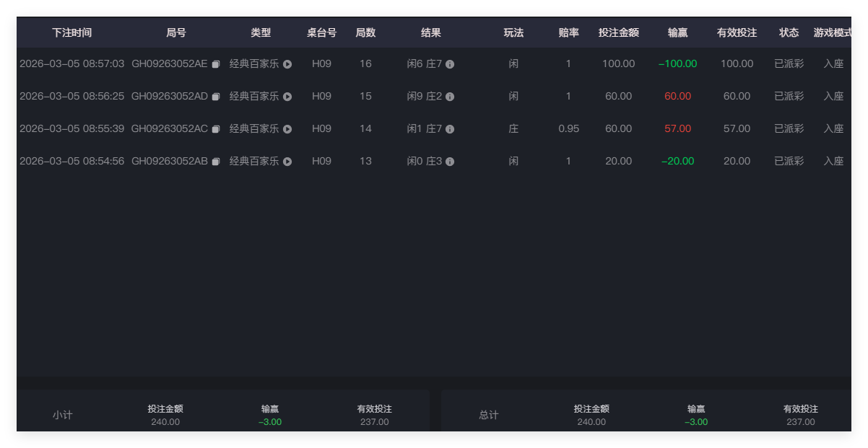Viewport: 868px width, 448px height.
Task: Open result details for 闲0 庄3
Action: [x=449, y=161]
